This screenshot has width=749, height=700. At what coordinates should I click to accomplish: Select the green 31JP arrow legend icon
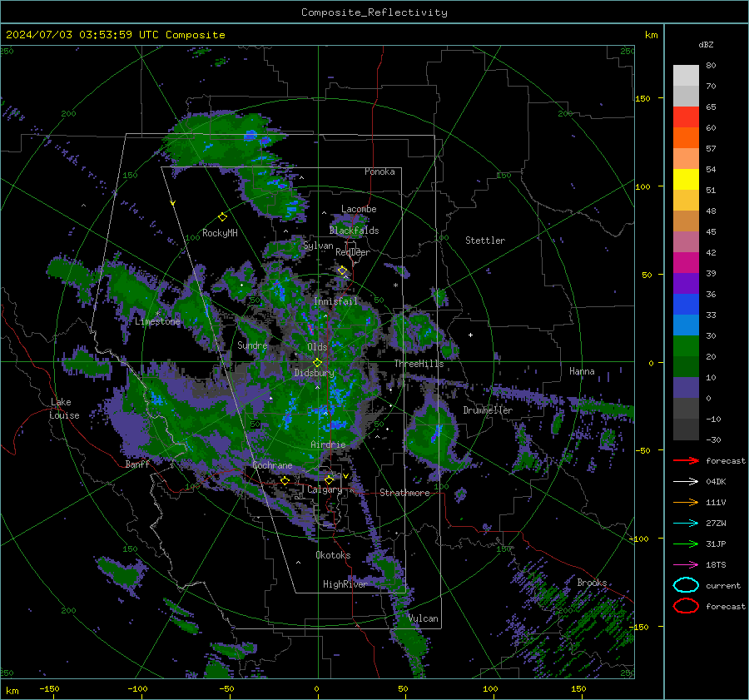tap(686, 544)
